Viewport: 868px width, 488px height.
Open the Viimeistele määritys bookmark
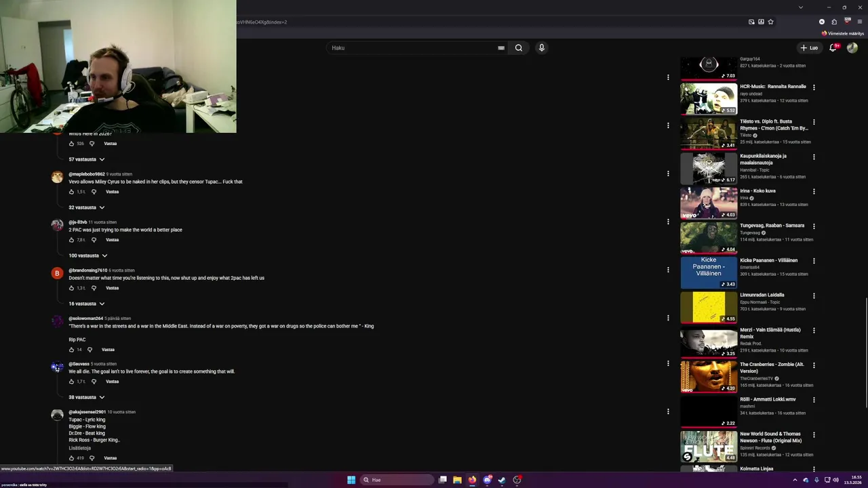pos(843,33)
